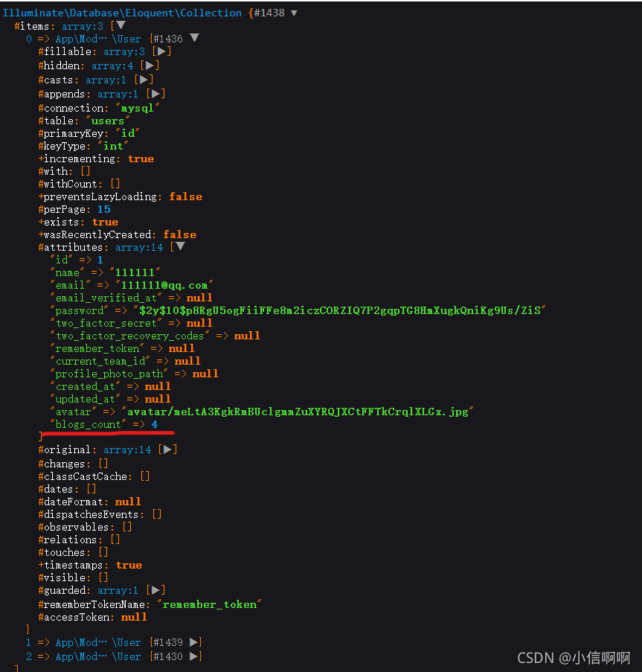
Task: Click the two_factor_recovery_codes null value
Action: [x=247, y=336]
